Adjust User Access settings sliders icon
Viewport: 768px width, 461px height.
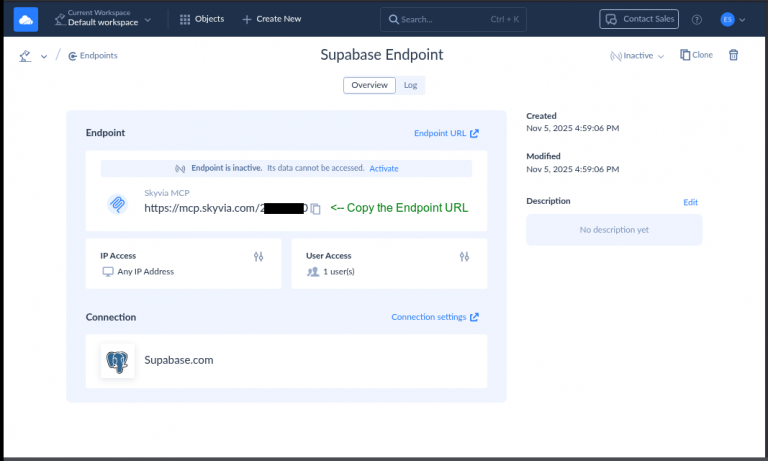coord(464,256)
